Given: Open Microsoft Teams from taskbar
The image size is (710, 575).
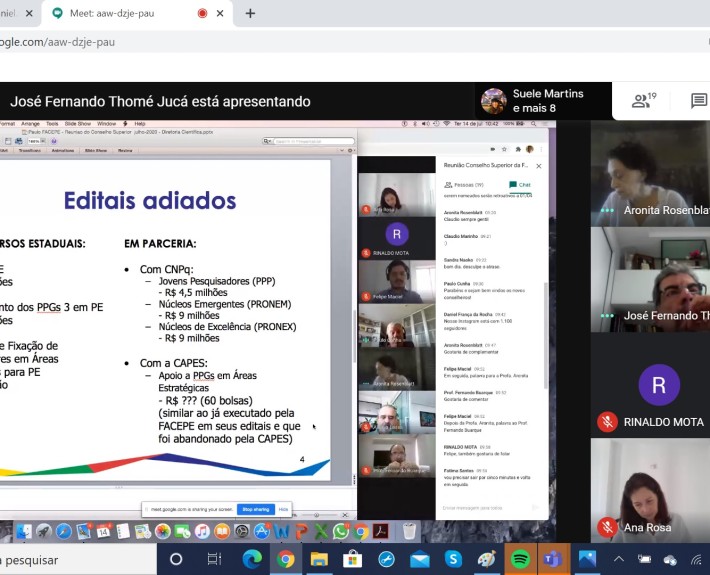Looking at the screenshot, I should pos(553,560).
